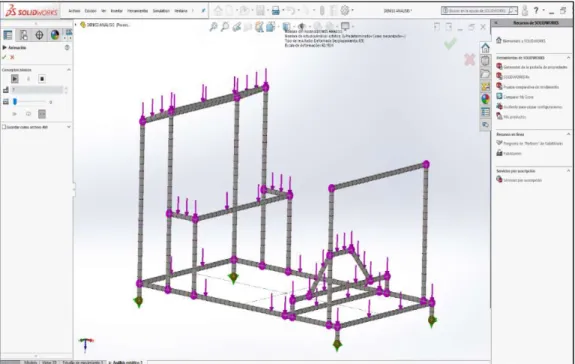575x364 pixels.
Task: Collapse the basic animation settings section
Action: [x=69, y=70]
